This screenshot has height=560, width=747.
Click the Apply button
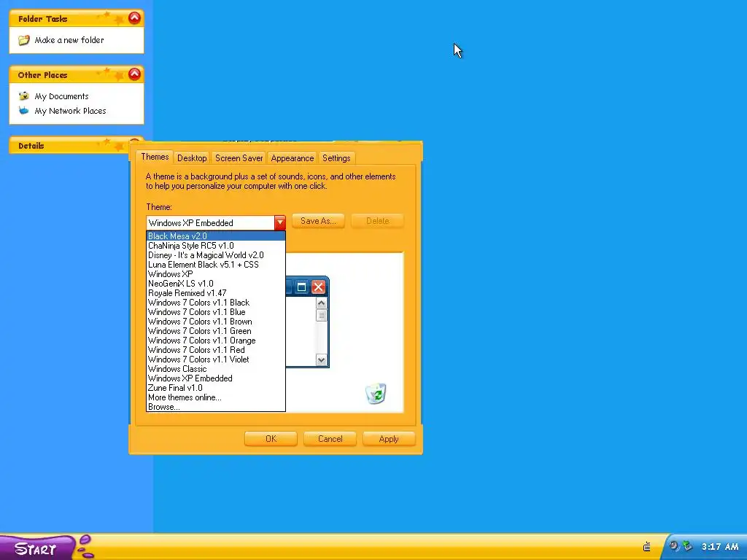389,438
